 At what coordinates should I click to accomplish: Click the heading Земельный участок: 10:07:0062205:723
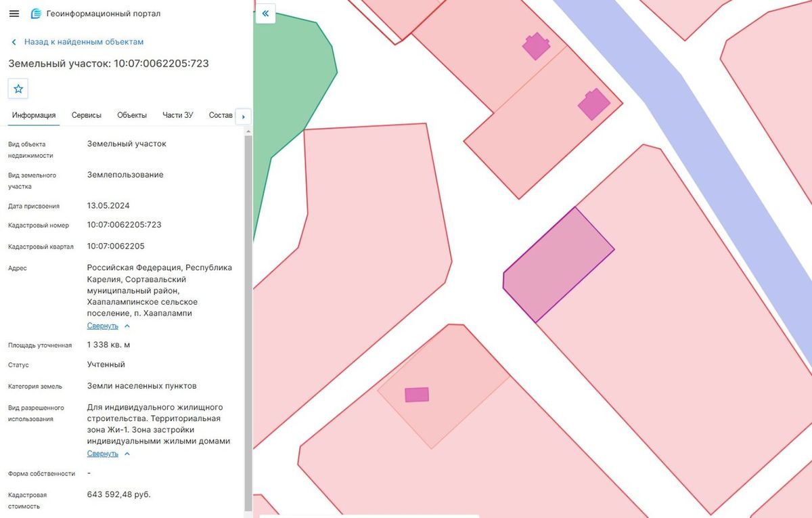[x=108, y=64]
